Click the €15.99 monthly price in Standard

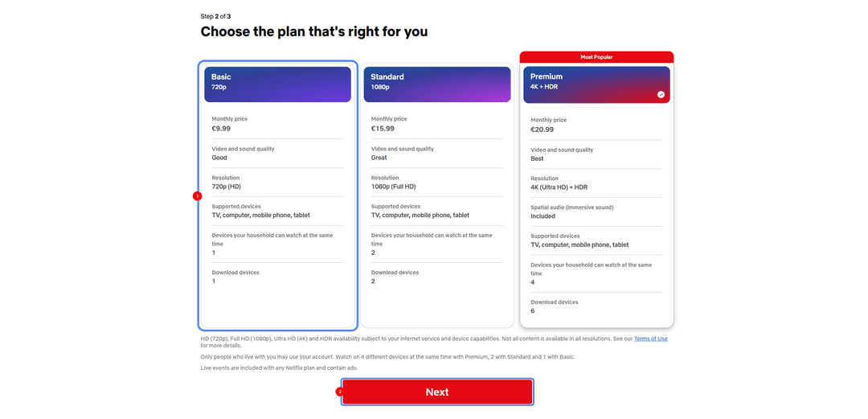click(383, 129)
